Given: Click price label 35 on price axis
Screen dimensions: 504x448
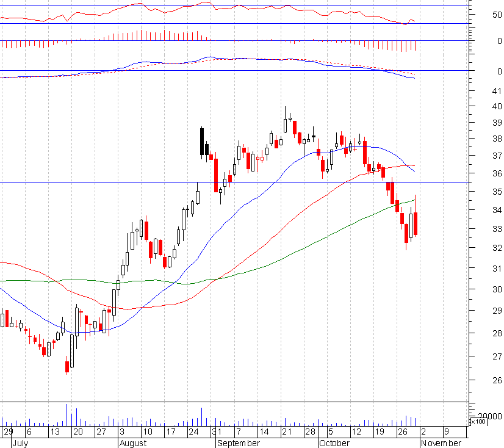Looking at the screenshot, I should [497, 192].
